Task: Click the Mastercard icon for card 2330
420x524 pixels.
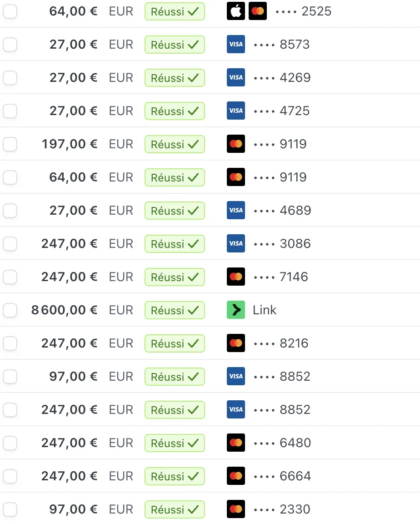Action: click(x=236, y=509)
